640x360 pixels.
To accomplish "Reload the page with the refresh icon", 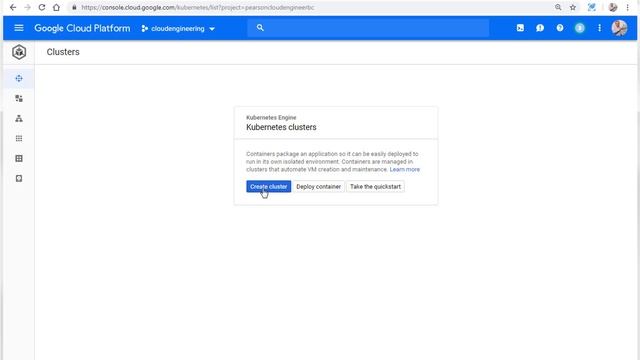I will [42, 7].
